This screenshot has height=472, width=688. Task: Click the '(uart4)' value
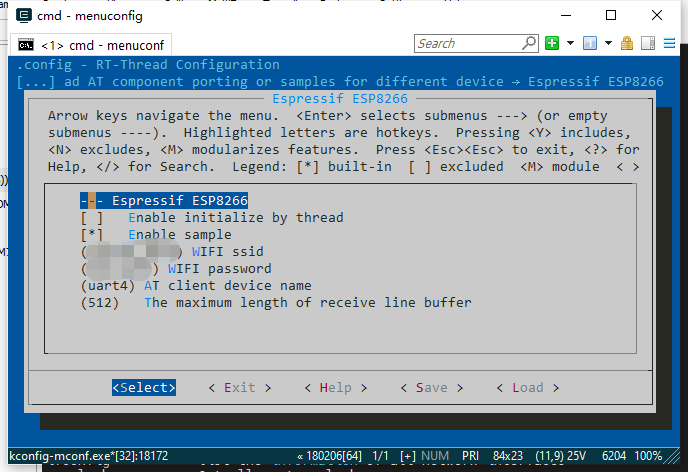[x=108, y=286]
